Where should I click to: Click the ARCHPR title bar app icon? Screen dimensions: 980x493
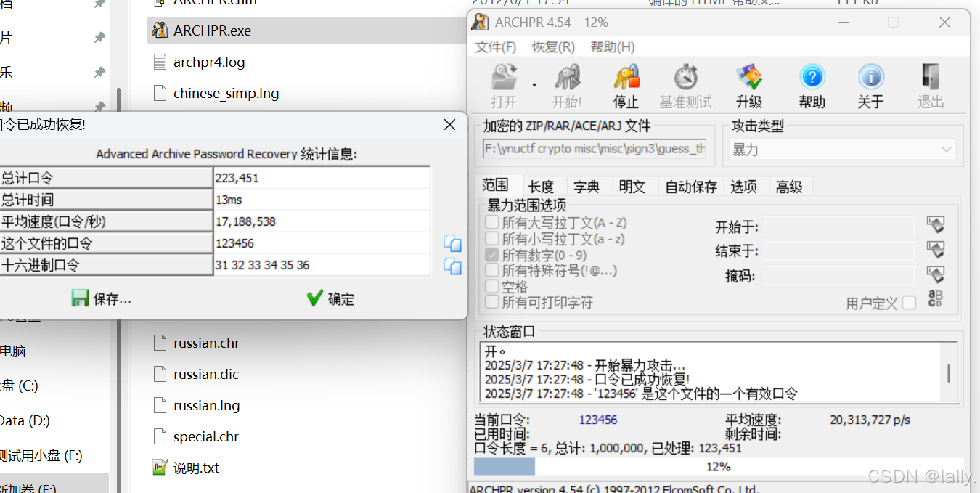click(480, 22)
